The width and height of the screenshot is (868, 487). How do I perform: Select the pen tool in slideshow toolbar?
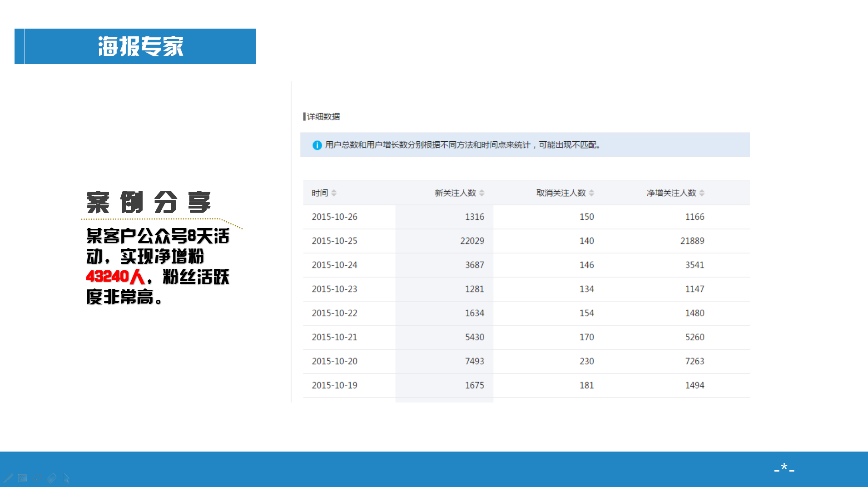8,478
